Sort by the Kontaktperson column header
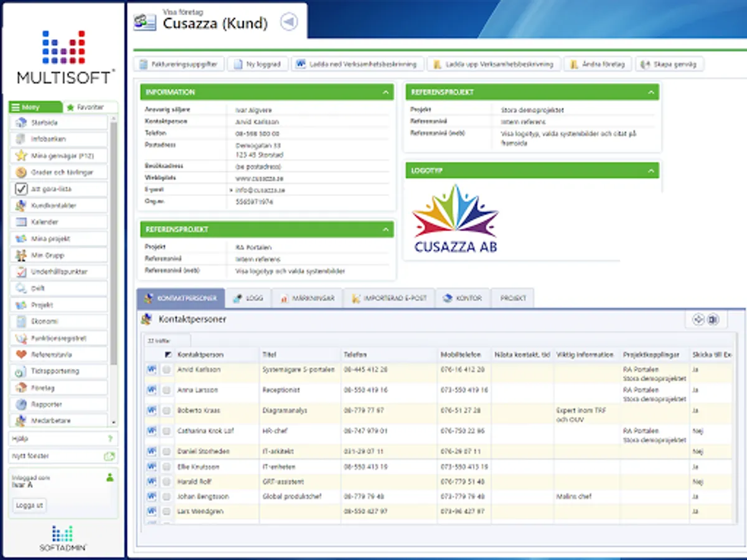Viewport: 747px width, 560px height. (x=200, y=355)
